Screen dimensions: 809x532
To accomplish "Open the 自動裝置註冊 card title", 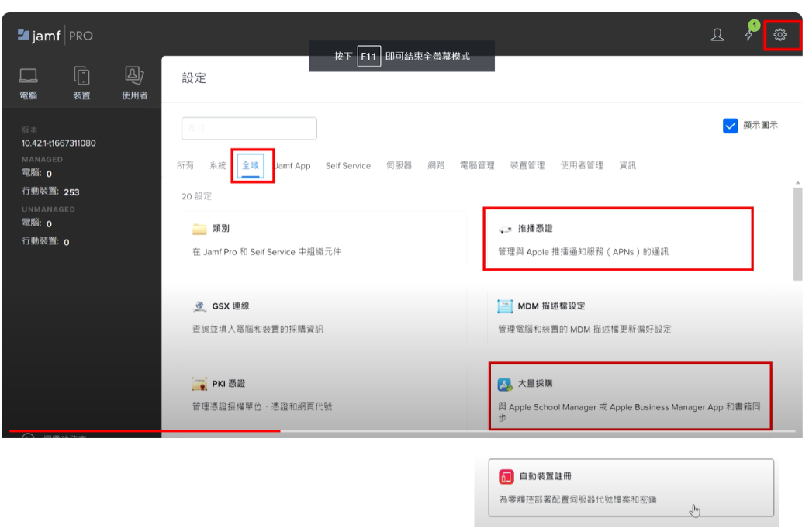I will (x=545, y=476).
